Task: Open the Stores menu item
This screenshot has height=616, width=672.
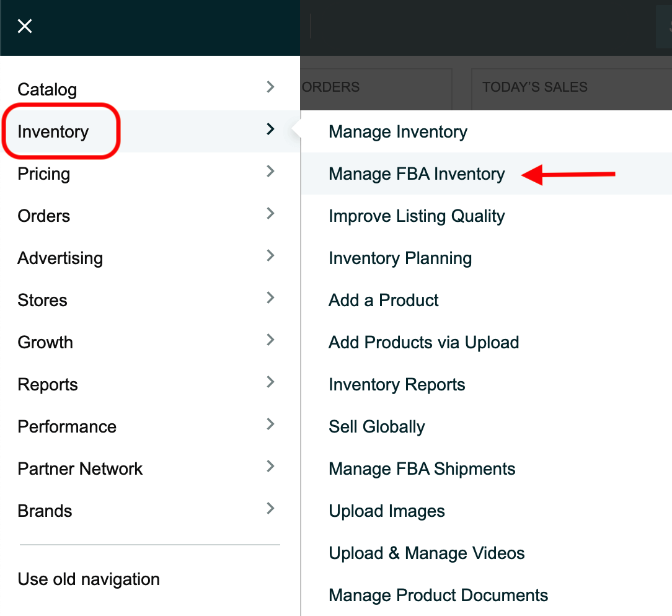Action: coord(42,301)
